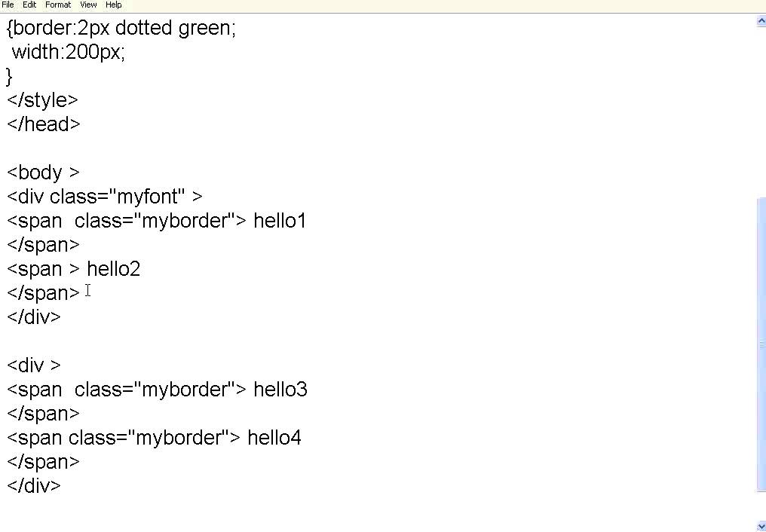Click the opening body tag
766x532 pixels.
click(43, 173)
